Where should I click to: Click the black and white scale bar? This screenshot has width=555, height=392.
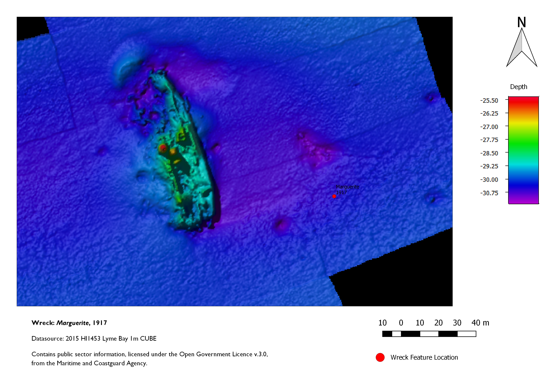[429, 334]
